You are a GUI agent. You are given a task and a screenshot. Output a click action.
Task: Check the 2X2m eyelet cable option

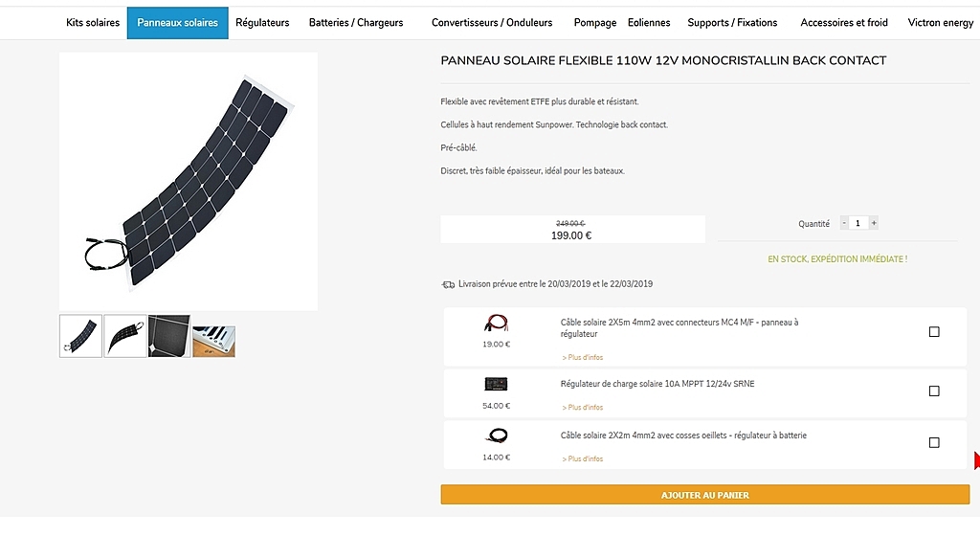coord(934,443)
